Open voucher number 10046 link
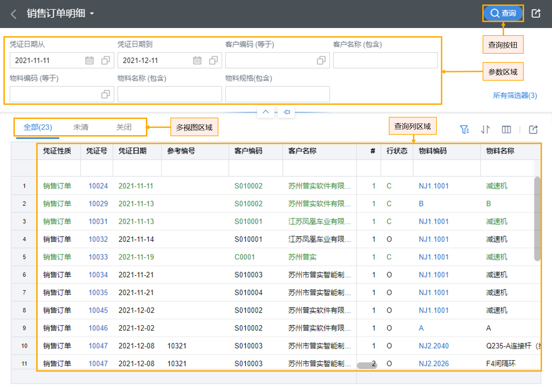The height and width of the screenshot is (392, 552). (x=98, y=328)
